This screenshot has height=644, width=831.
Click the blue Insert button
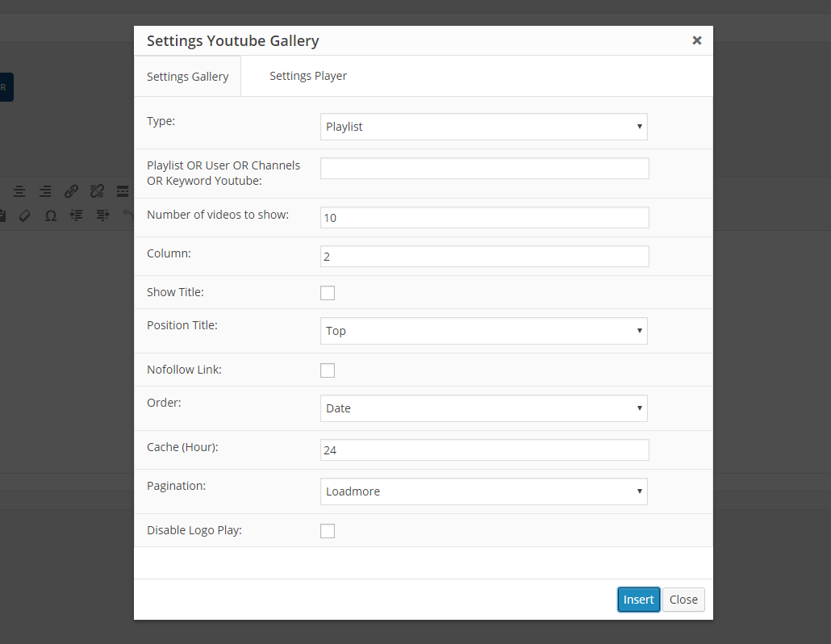point(639,600)
